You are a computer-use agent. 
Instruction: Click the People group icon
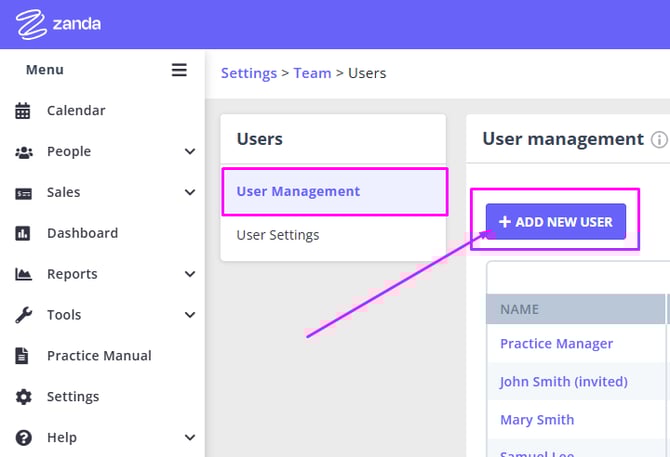coord(23,152)
